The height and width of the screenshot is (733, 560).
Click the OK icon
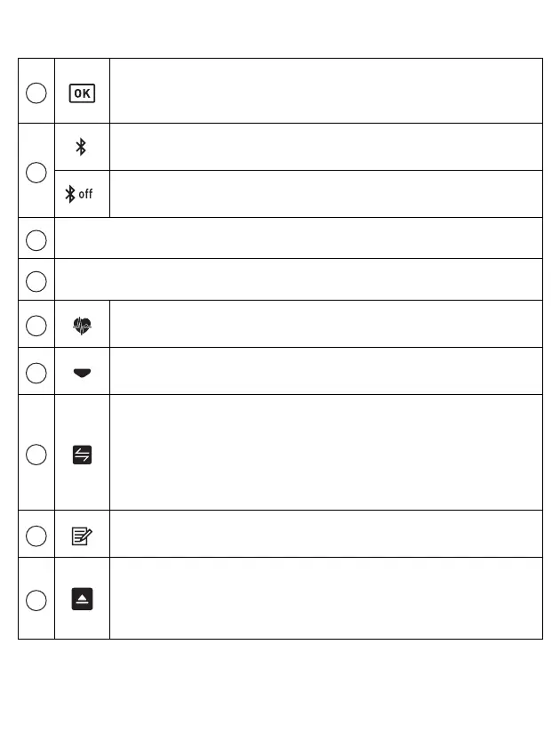82,93
